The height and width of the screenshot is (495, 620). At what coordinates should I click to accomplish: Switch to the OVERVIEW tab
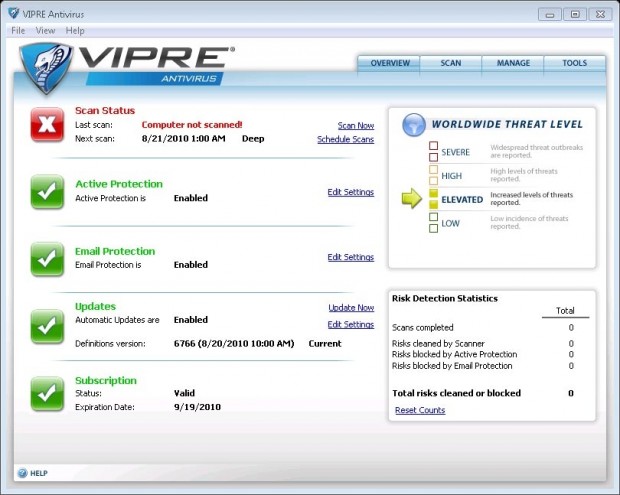click(389, 63)
